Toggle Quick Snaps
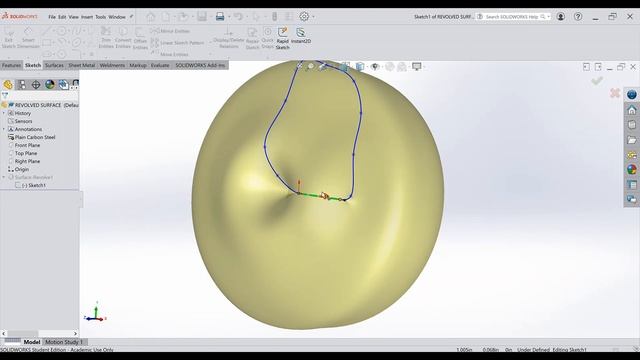This screenshot has height=360, width=640. pyautogui.click(x=267, y=38)
